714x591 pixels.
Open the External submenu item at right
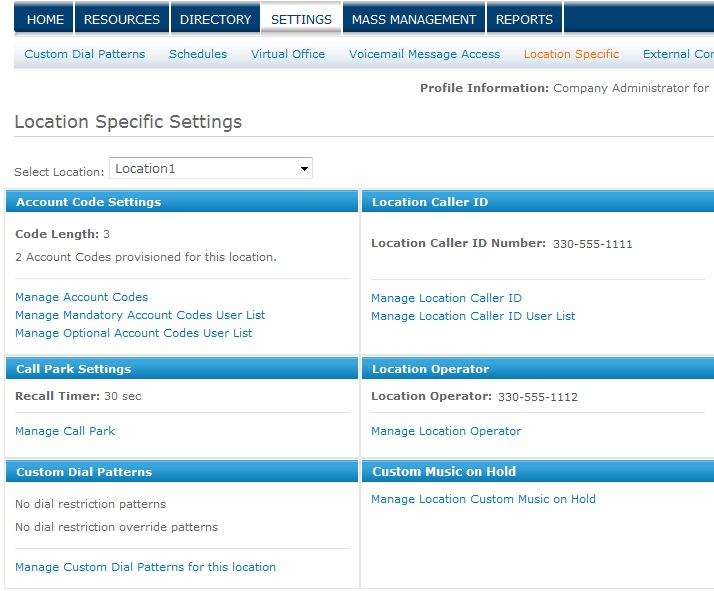(x=678, y=54)
